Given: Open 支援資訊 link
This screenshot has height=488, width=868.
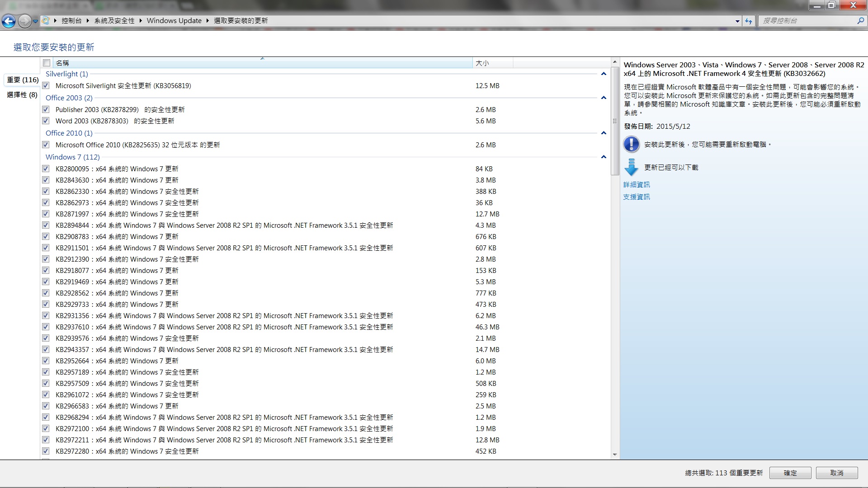Looking at the screenshot, I should (637, 197).
